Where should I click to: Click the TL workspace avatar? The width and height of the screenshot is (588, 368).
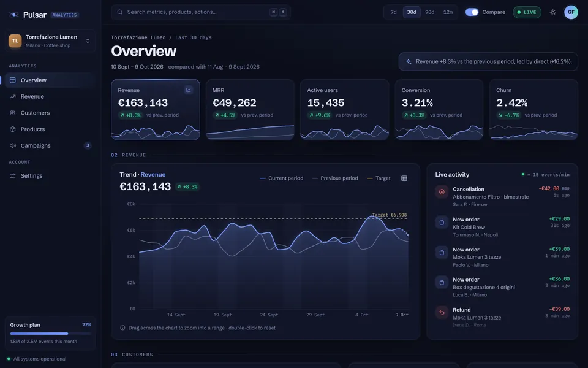pos(15,41)
